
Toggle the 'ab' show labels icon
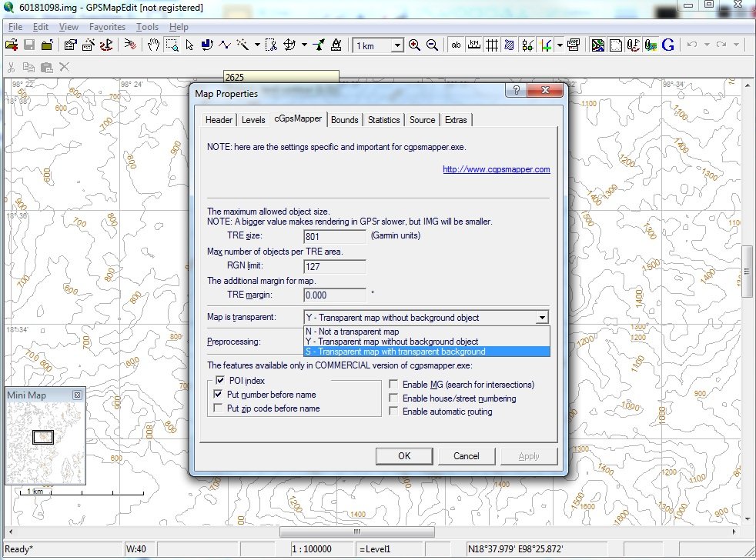[456, 45]
